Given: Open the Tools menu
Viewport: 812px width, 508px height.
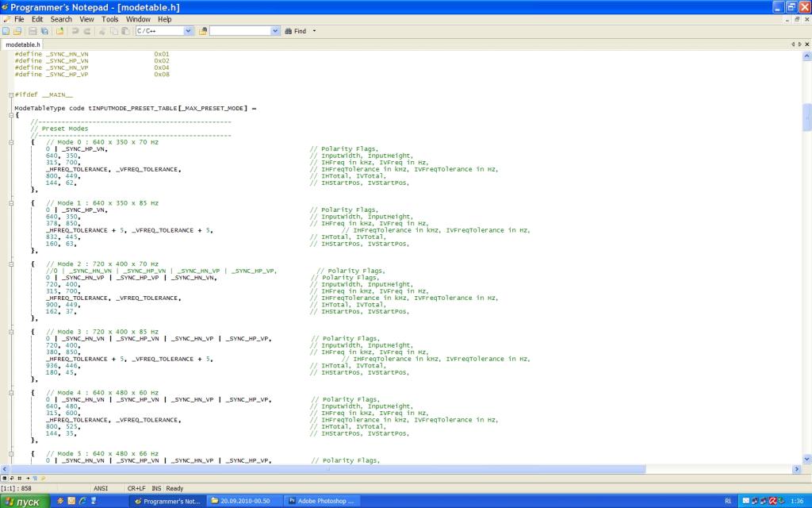Looking at the screenshot, I should [x=109, y=19].
